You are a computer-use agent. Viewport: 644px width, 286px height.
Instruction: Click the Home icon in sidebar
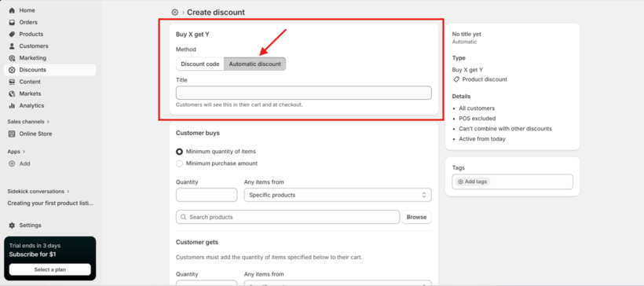point(12,10)
